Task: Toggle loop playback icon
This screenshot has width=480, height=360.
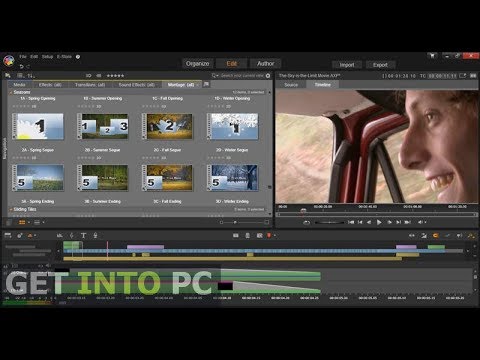Action: coord(306,222)
